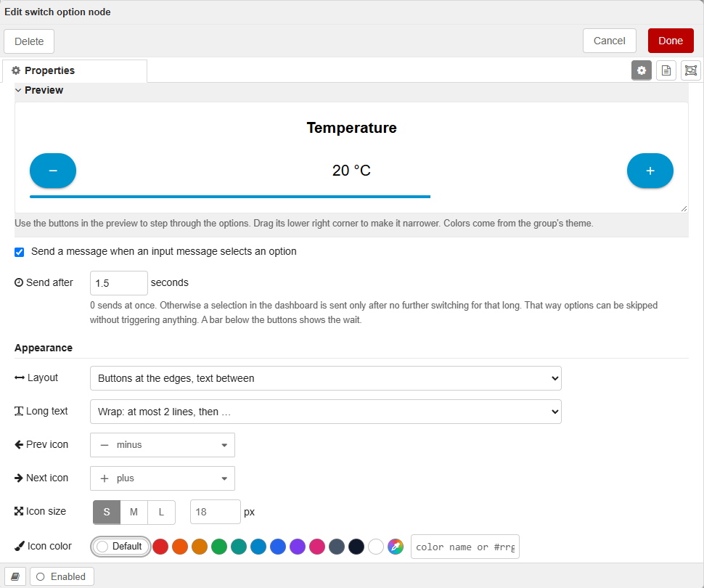The image size is (704, 588).
Task: Click the color name or hex field
Action: point(465,547)
